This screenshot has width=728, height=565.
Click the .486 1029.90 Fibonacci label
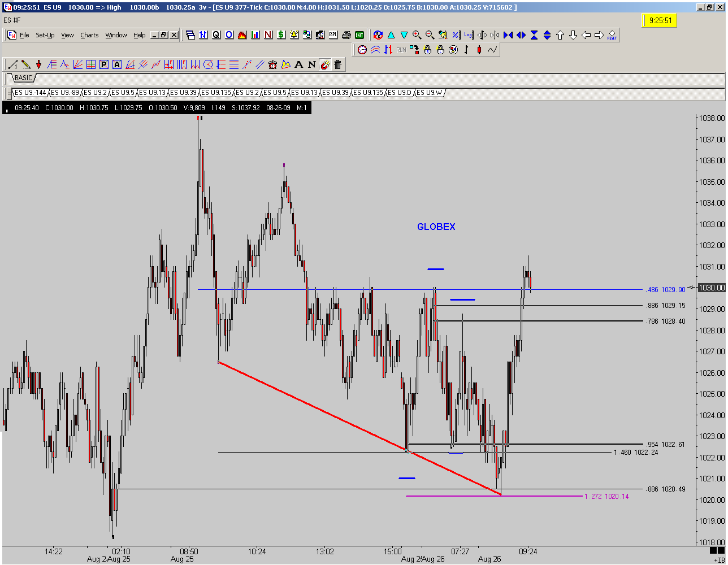666,290
